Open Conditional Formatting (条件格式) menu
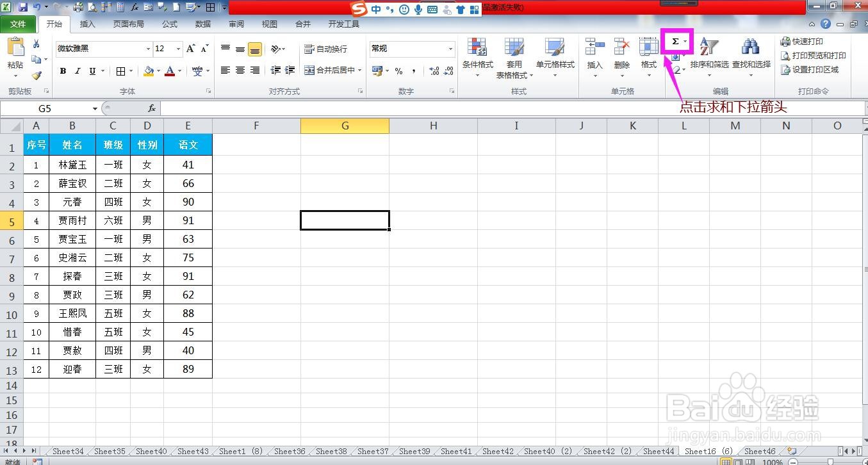 [477, 58]
